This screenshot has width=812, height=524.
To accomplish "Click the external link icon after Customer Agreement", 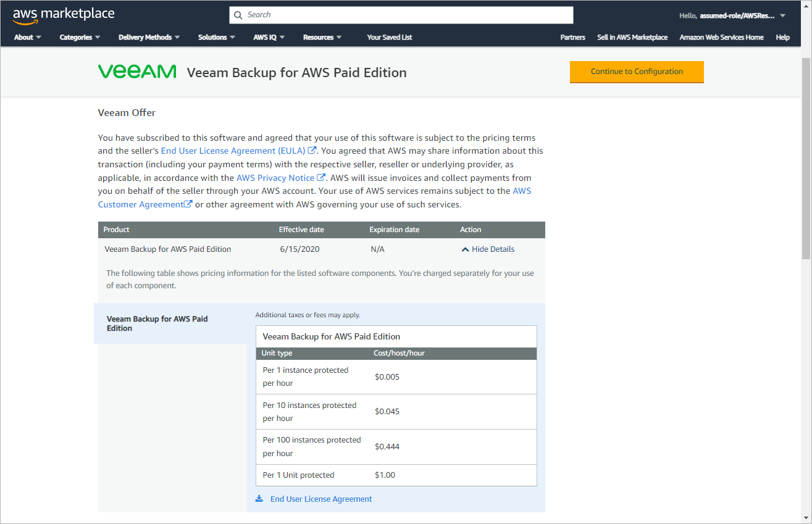I will 188,204.
